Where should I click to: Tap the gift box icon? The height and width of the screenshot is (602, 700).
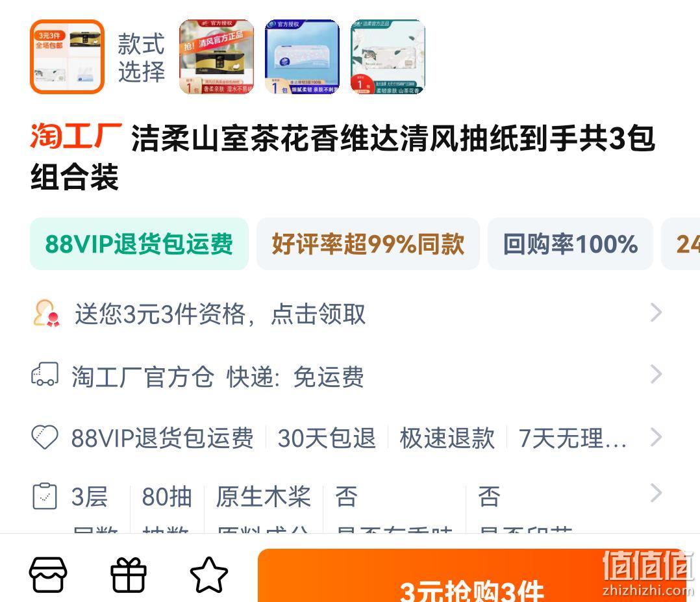(129, 575)
